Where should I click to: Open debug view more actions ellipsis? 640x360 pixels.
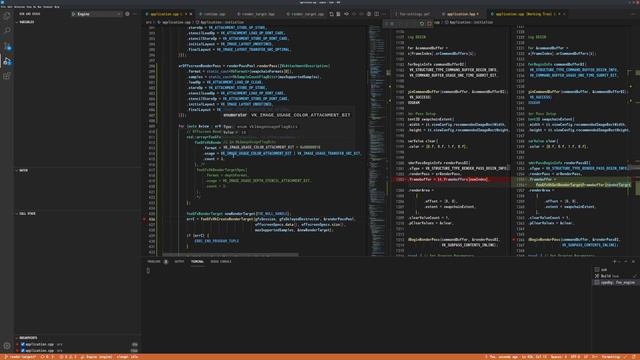coord(135,14)
